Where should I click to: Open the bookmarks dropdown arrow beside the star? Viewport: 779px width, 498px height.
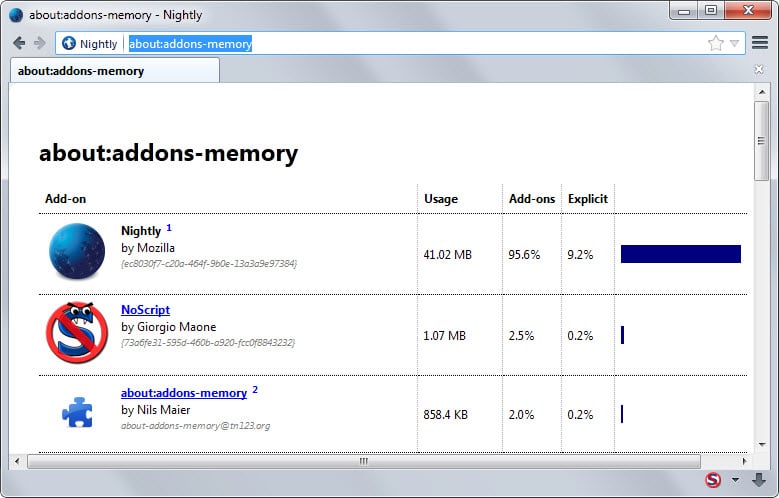tap(734, 44)
